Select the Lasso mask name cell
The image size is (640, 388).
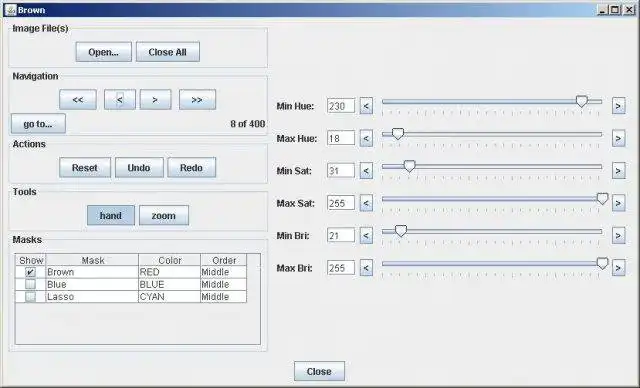click(x=92, y=297)
